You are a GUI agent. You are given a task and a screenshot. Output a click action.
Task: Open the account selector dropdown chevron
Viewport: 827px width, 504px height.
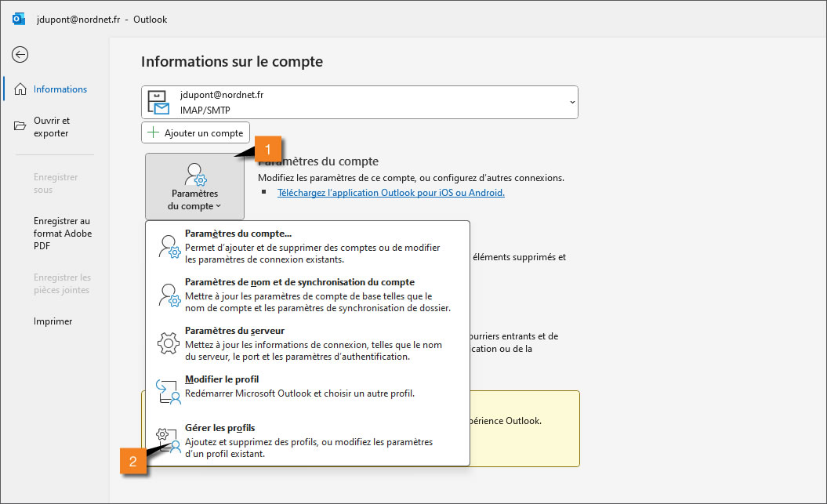572,102
